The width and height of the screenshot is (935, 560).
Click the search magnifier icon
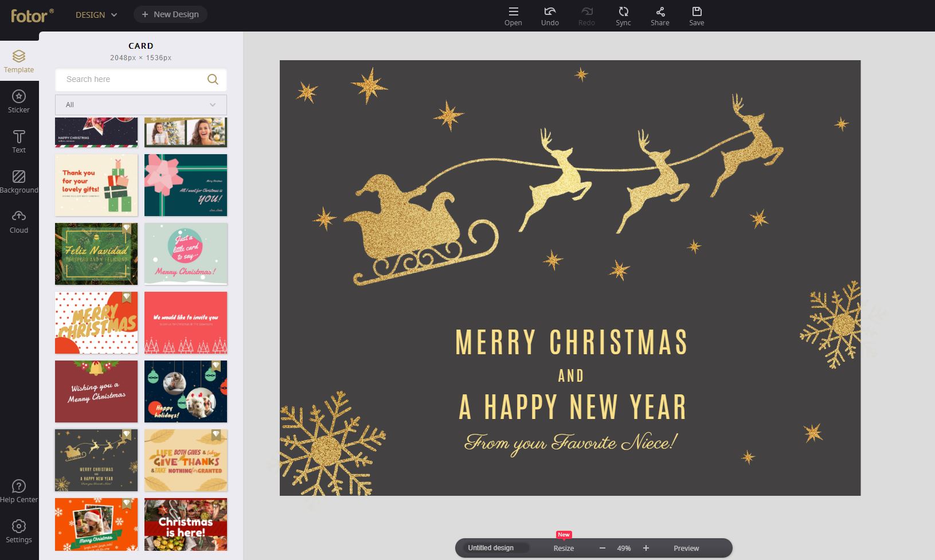(213, 79)
